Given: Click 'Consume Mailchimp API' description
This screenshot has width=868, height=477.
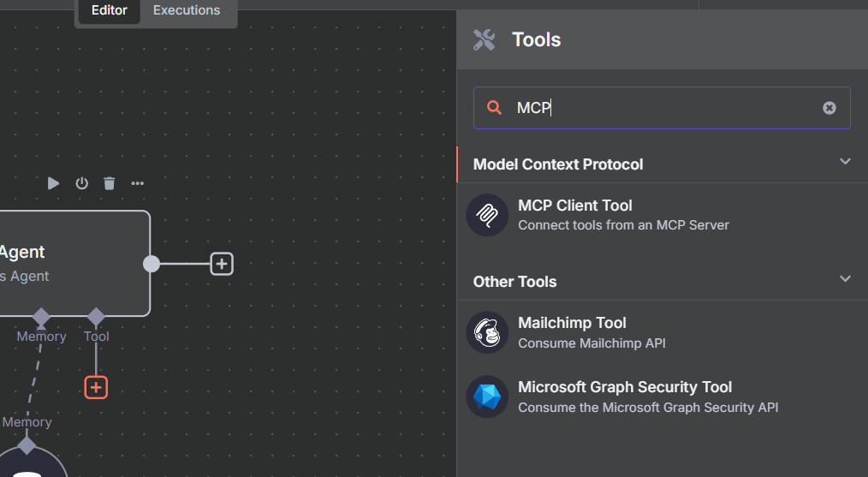Looking at the screenshot, I should pos(592,343).
